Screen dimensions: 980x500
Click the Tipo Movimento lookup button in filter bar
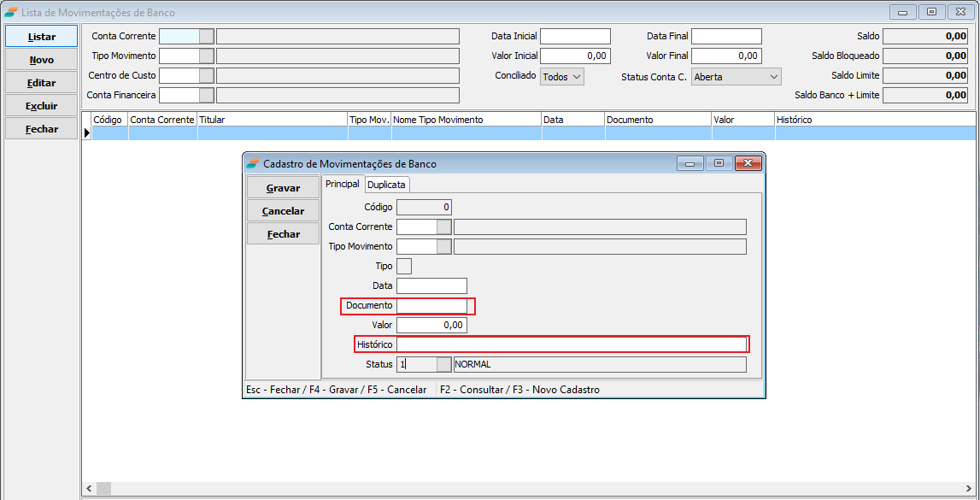pos(206,56)
